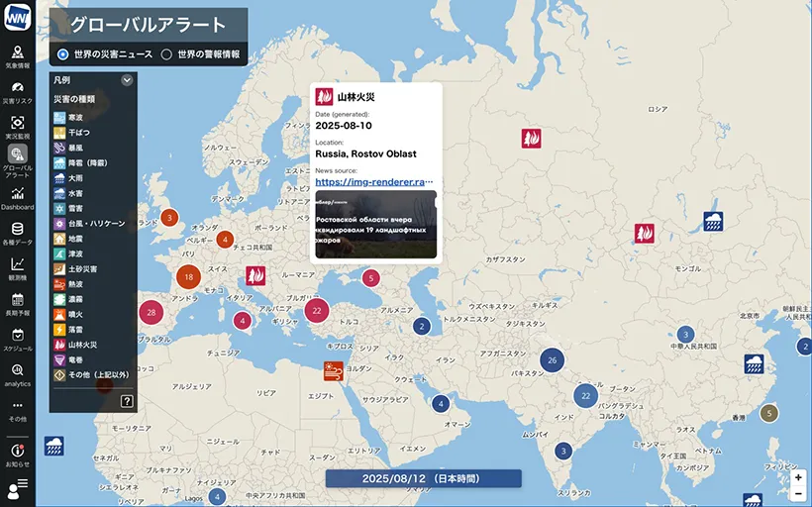Open 気象情報 in the left sidebar
812x507 pixels.
click(18, 56)
